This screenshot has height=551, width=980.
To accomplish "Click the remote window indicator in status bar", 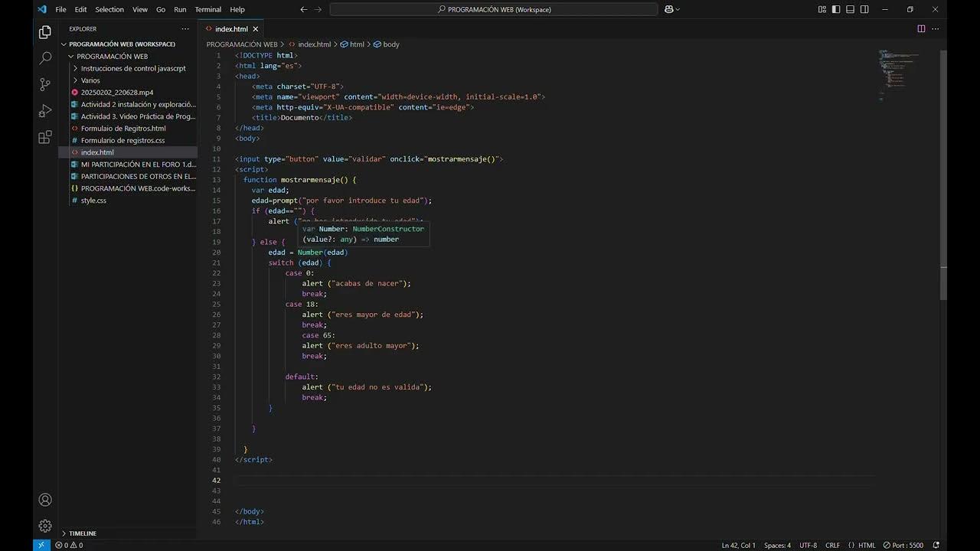I will click(x=41, y=545).
